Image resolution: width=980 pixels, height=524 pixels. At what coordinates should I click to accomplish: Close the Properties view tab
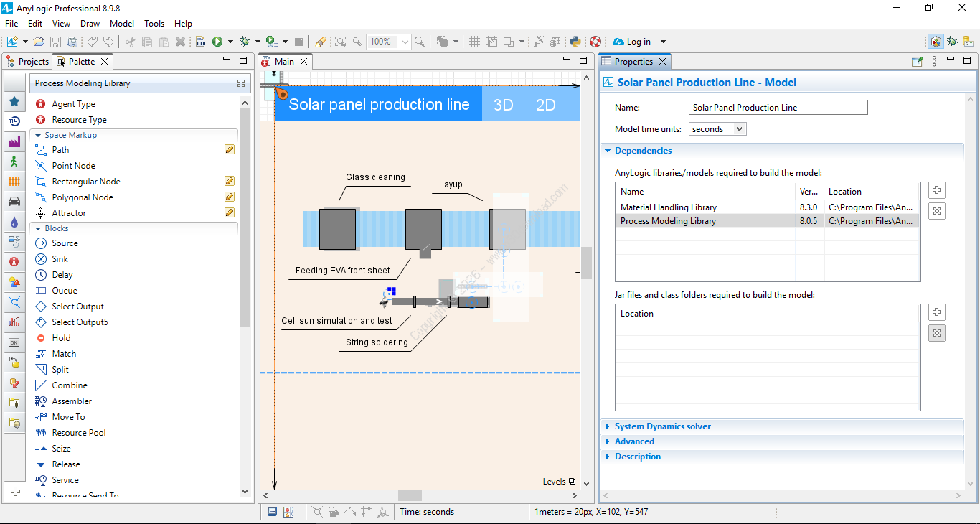663,62
